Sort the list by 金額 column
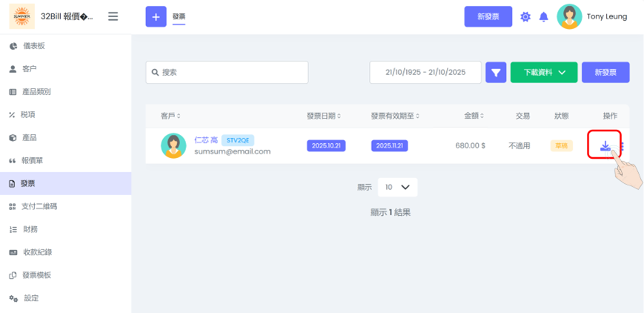Viewport: 644px width, 313px height. click(474, 116)
